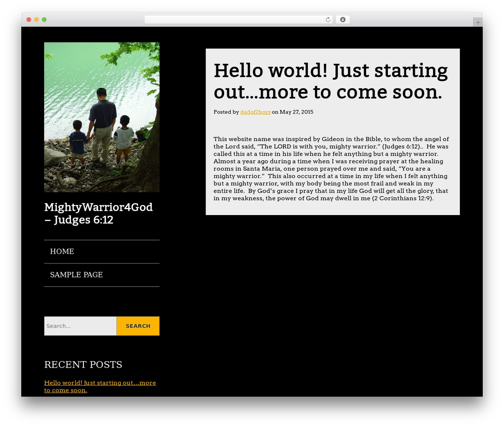
Task: Click the download arrow icon
Action: 343,20
